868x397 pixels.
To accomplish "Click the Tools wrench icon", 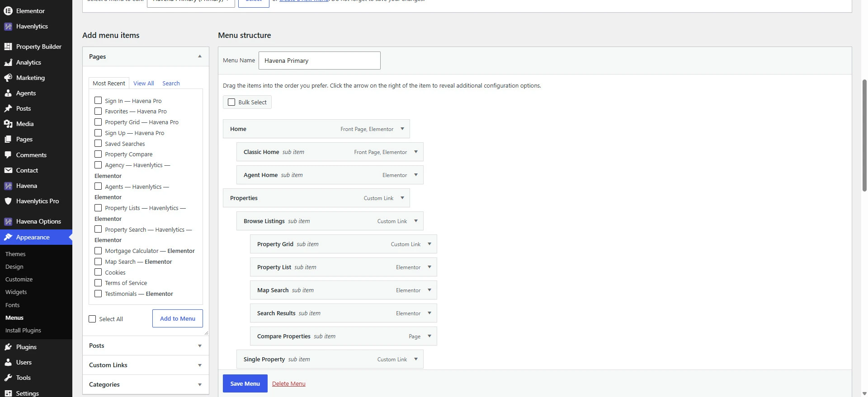I will [x=8, y=378].
